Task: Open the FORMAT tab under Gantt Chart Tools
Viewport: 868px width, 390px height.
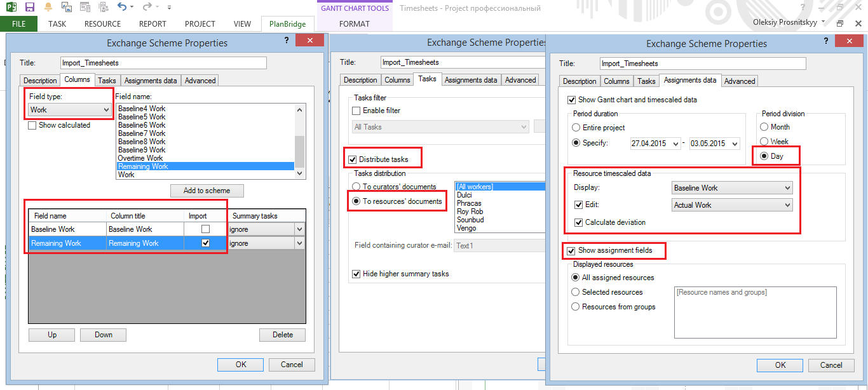Action: (x=355, y=24)
